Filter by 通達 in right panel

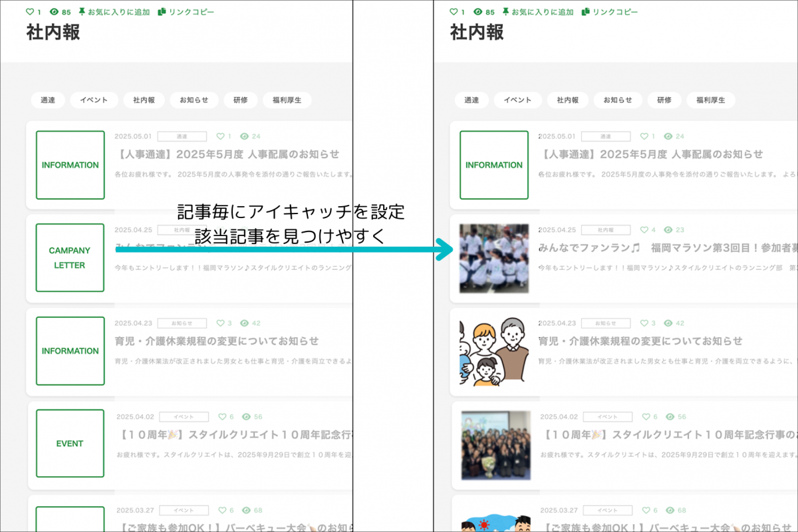click(471, 100)
